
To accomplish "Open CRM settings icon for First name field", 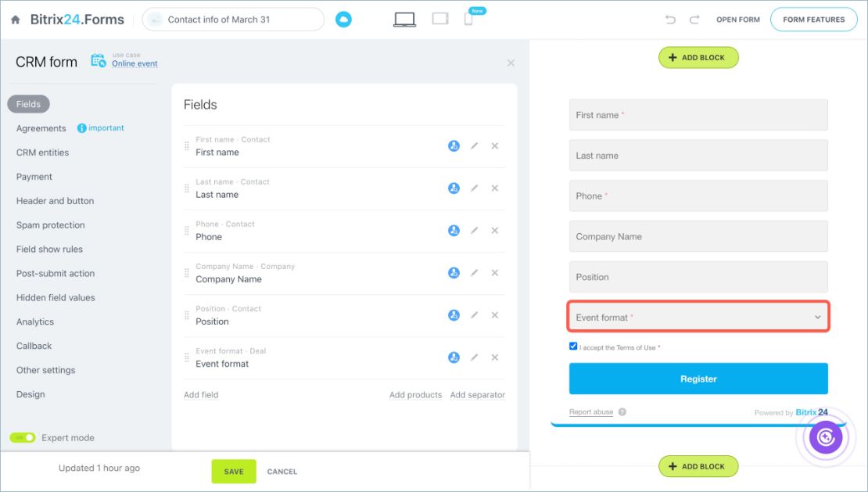I will coord(454,146).
